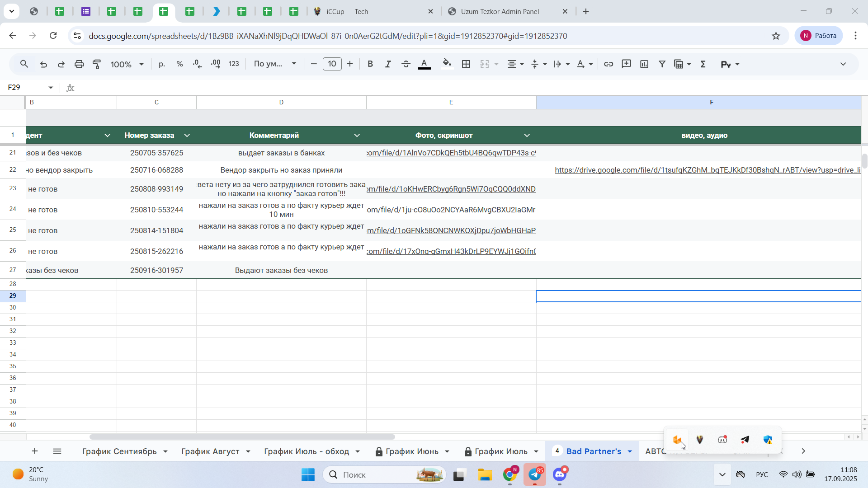Toggle bold formatting
The width and height of the screenshot is (868, 488).
pos(370,64)
